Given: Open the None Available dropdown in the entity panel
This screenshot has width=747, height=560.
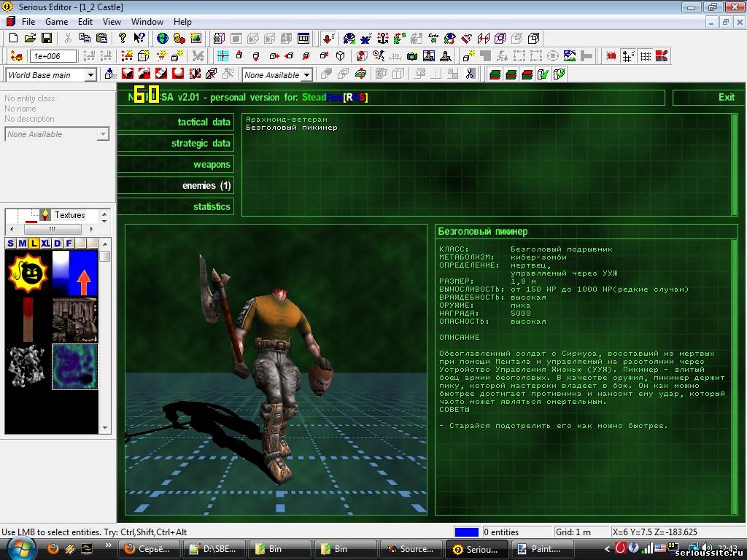Looking at the screenshot, I should tap(103, 134).
